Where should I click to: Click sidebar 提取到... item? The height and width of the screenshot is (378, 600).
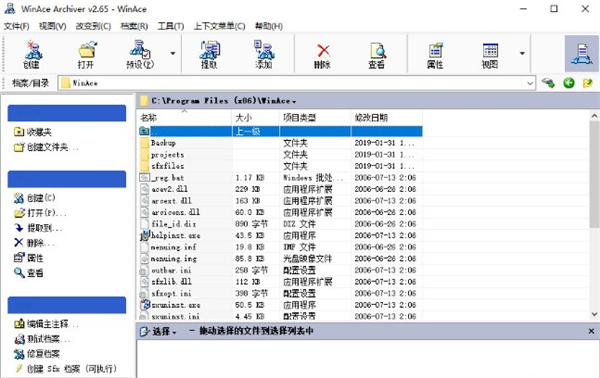click(38, 228)
